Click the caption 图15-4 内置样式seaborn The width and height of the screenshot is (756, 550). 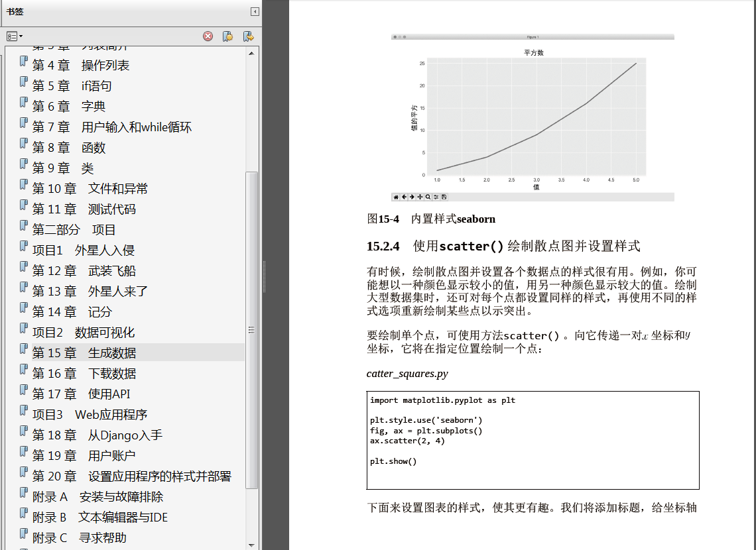click(x=431, y=219)
